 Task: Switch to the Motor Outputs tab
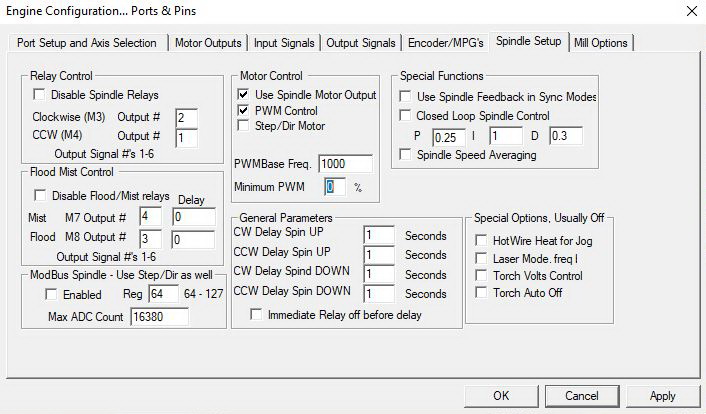tap(208, 43)
